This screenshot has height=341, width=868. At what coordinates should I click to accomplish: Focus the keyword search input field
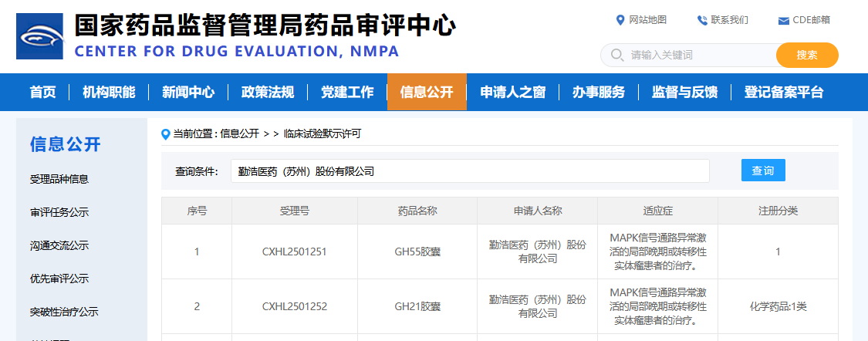pos(698,56)
